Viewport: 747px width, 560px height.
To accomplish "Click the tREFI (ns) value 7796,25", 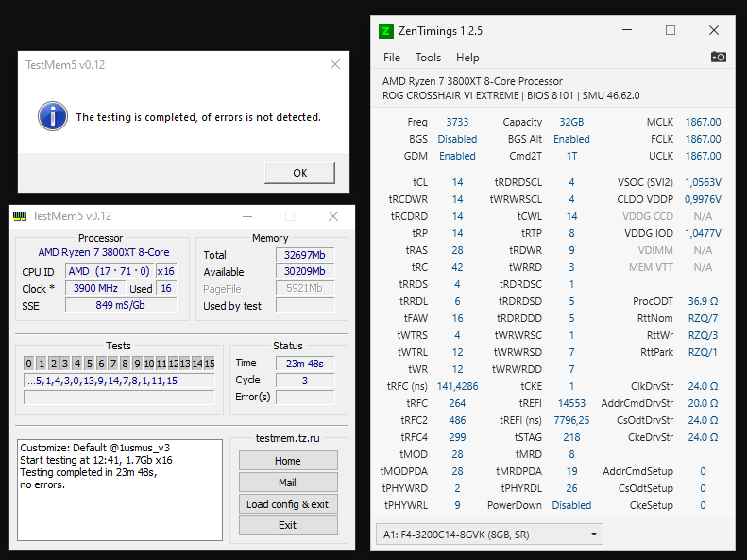I will 571,420.
